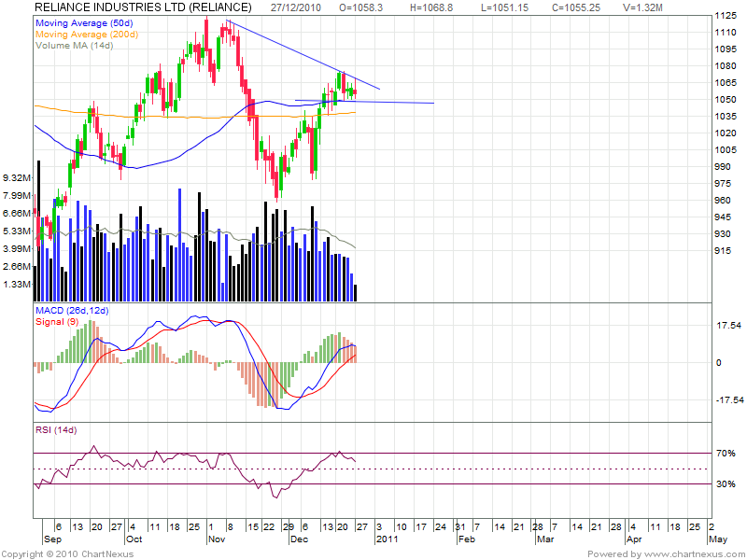Screen dimensions: 747x560
Task: Click the 17.54 MACD scale value
Action: 729,326
